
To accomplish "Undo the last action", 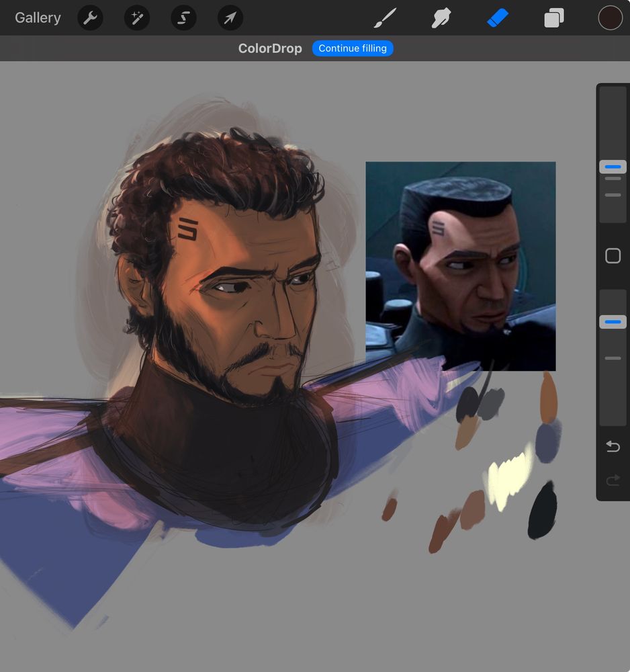I will coord(613,447).
